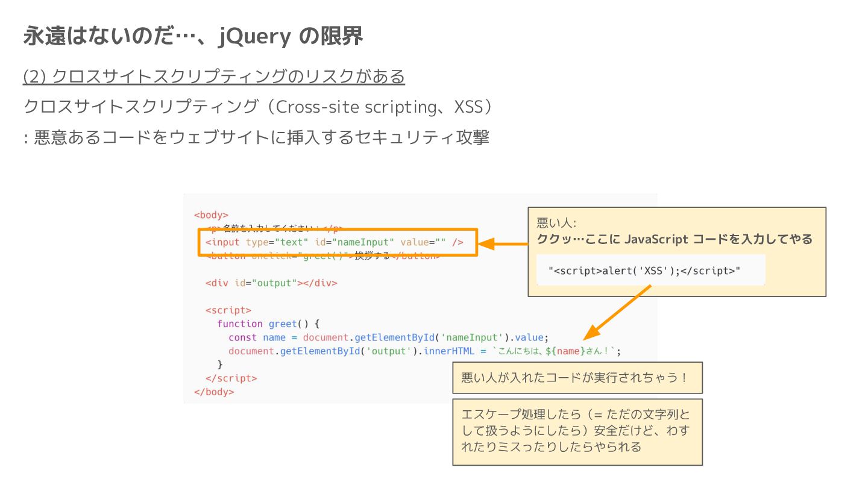868x488 pixels.
Task: Click the definition line 悪意あるコードをウェブサイトに挿入するセキュリティ攻撃
Action: coord(256,137)
